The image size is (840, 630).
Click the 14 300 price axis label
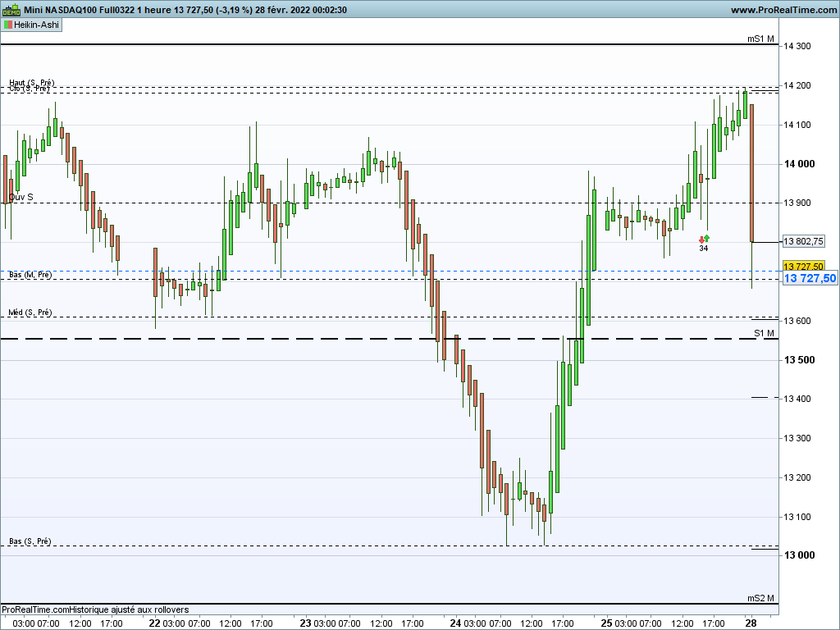point(797,46)
